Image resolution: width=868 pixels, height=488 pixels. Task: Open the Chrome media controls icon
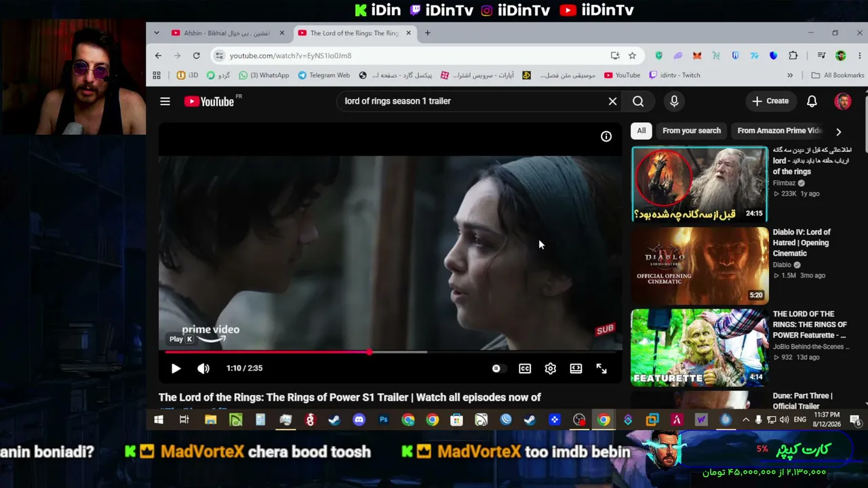(821, 56)
